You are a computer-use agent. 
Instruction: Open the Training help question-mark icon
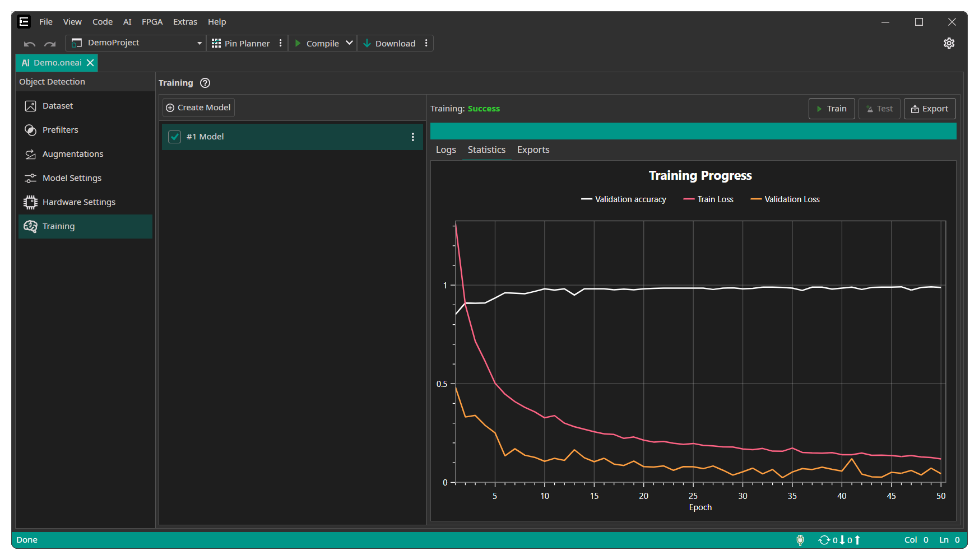[x=205, y=83]
